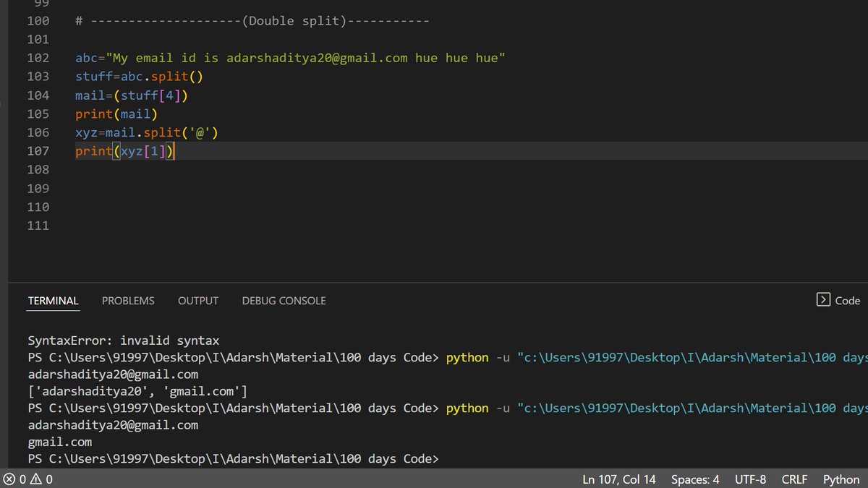Change end of line sequence CRLF
This screenshot has width=868, height=488.
[795, 479]
